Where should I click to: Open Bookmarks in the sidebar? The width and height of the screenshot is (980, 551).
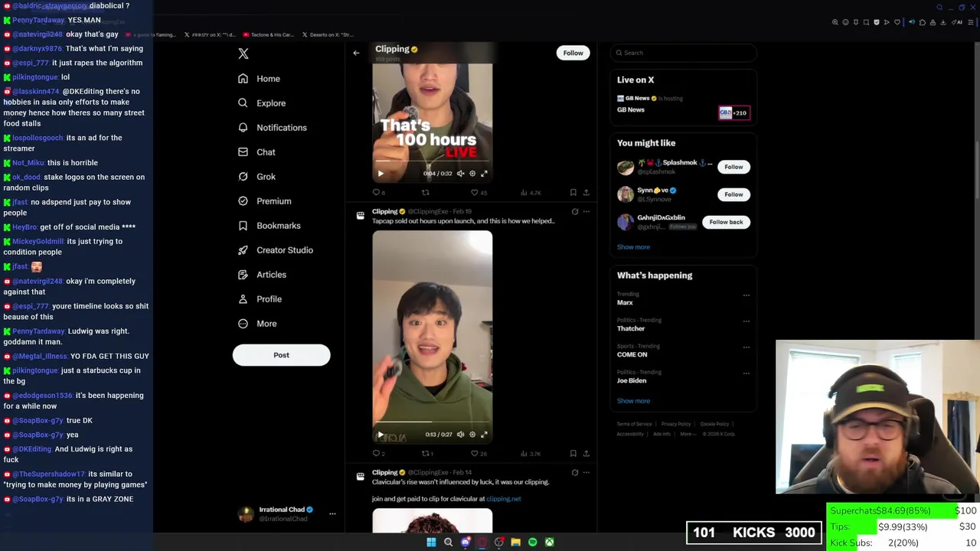269,226
